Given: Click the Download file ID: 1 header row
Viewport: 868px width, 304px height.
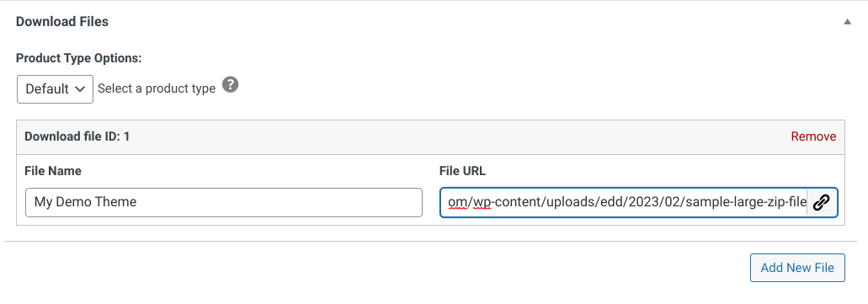Looking at the screenshot, I should (431, 136).
